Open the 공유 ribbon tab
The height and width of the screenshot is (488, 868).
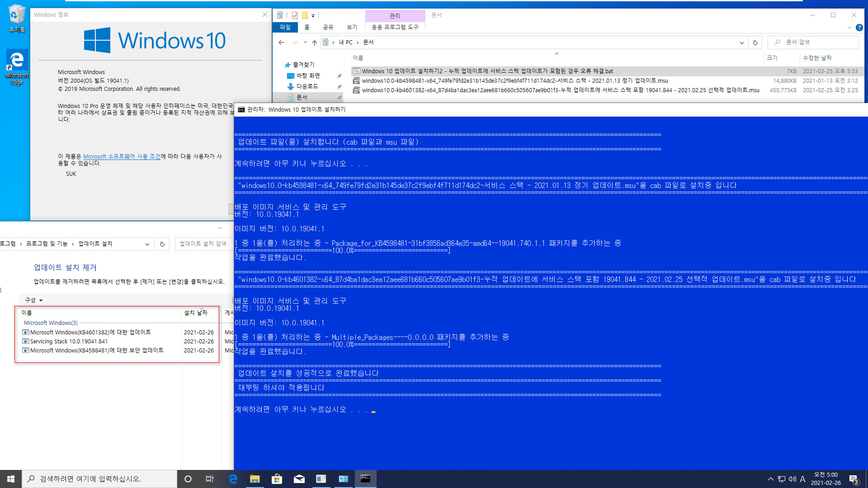[x=328, y=28]
